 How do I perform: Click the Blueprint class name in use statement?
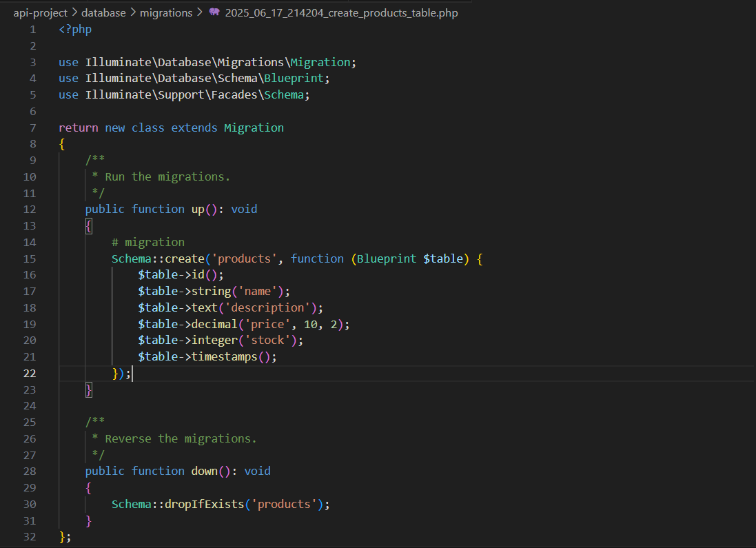coord(297,79)
